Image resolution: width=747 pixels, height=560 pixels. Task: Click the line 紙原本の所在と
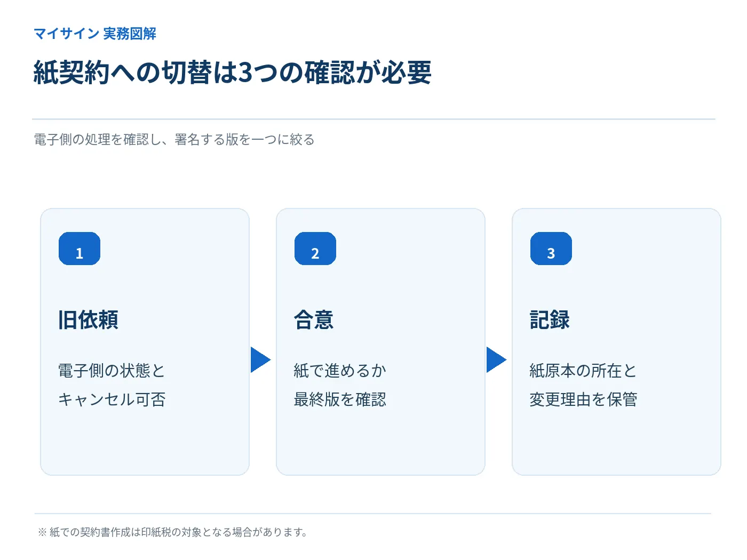[x=583, y=371]
